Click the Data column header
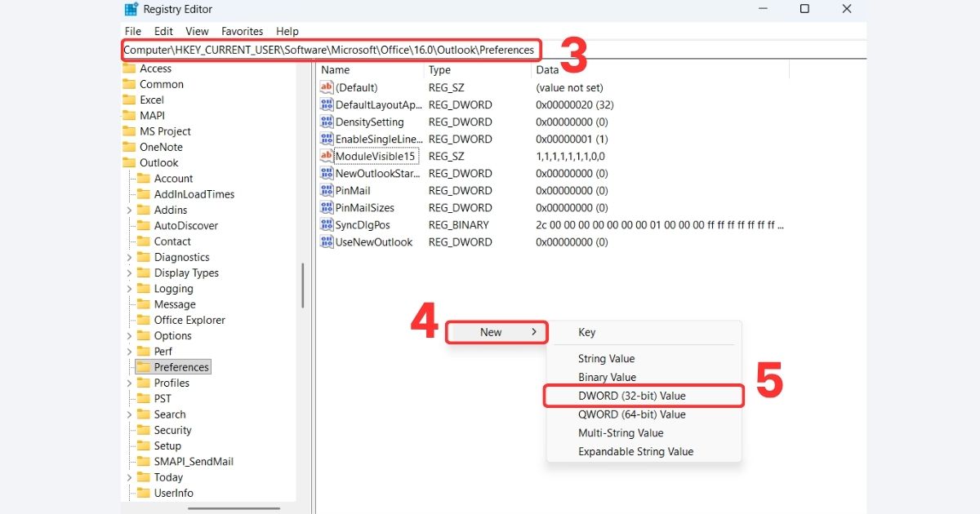The height and width of the screenshot is (514, 980). coord(547,69)
